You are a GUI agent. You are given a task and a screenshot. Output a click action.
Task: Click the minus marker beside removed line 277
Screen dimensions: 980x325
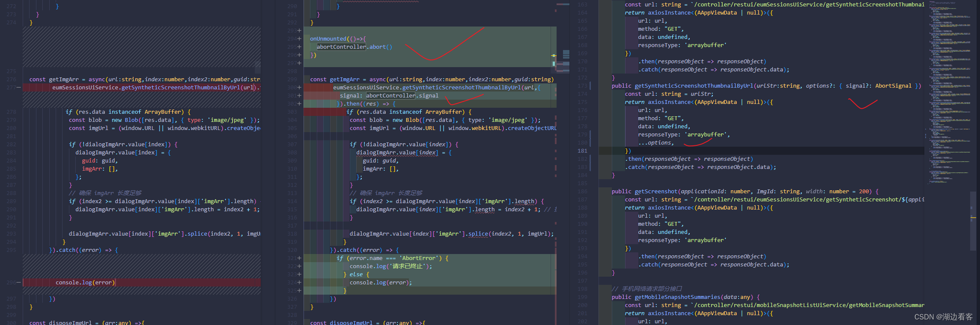click(18, 87)
